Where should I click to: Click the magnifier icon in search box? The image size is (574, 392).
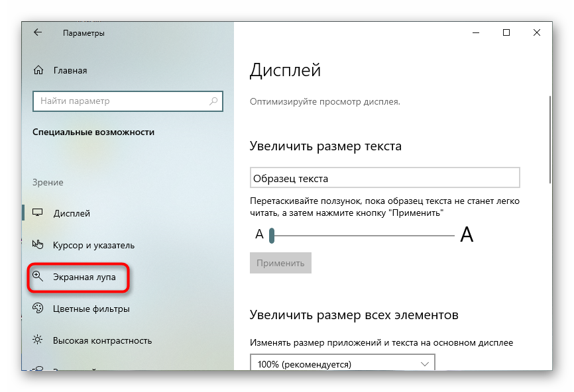click(213, 101)
